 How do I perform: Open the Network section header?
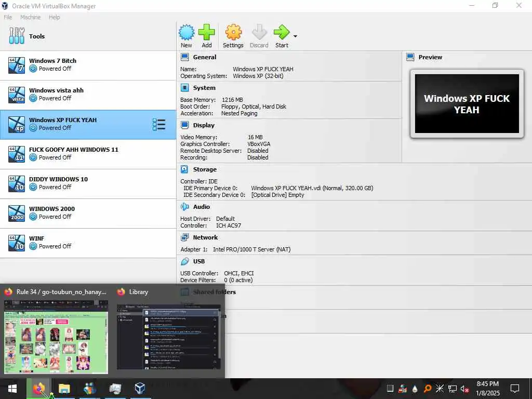(205, 237)
